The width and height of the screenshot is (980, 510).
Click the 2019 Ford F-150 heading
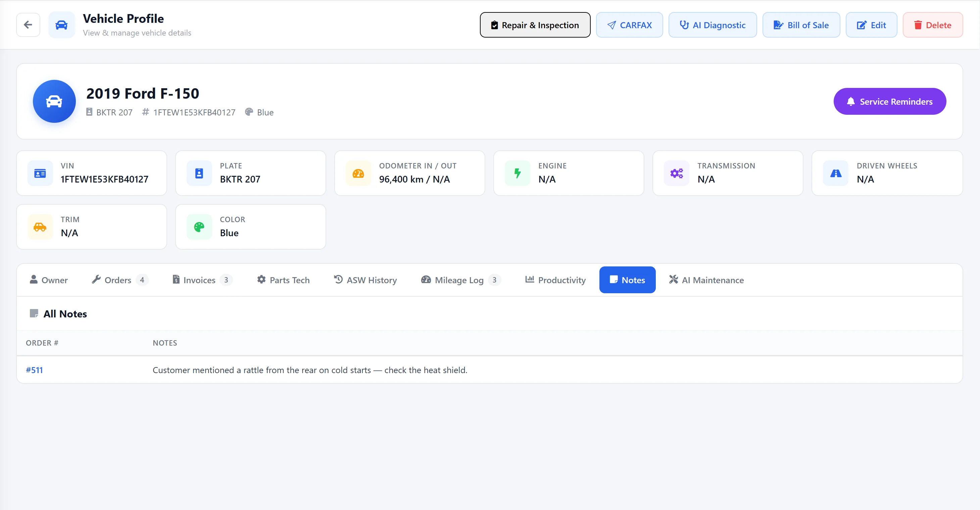pos(143,93)
